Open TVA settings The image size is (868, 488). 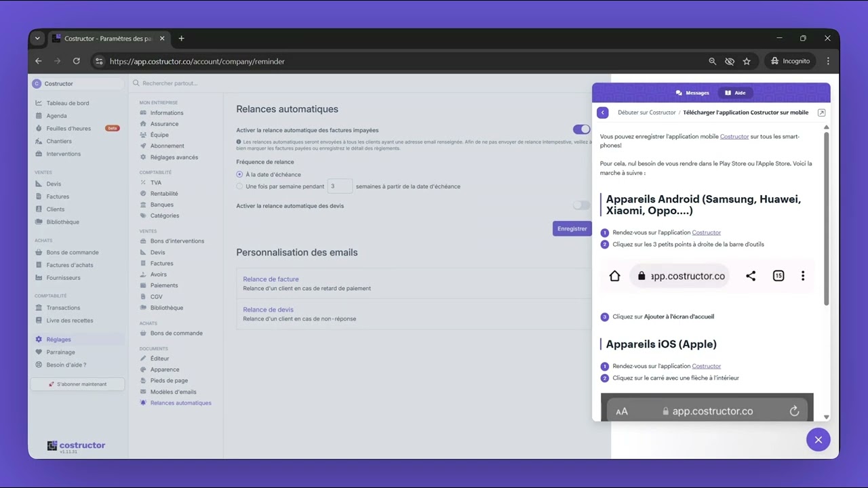pos(155,182)
